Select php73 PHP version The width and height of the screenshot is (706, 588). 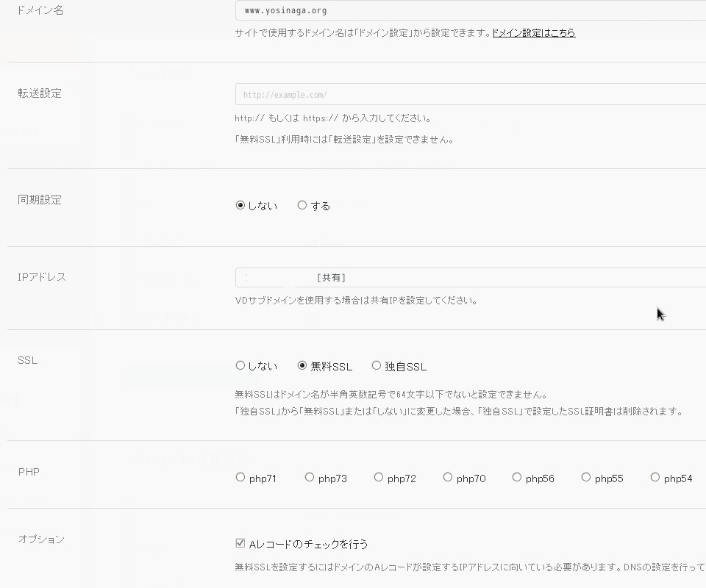(x=310, y=478)
